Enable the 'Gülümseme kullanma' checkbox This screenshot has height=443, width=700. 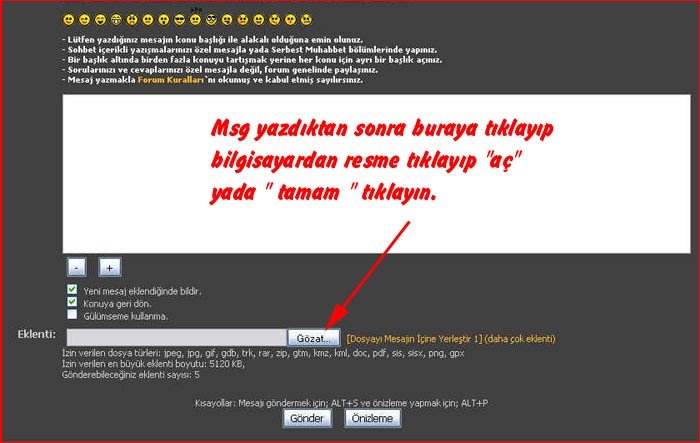pyautogui.click(x=72, y=314)
